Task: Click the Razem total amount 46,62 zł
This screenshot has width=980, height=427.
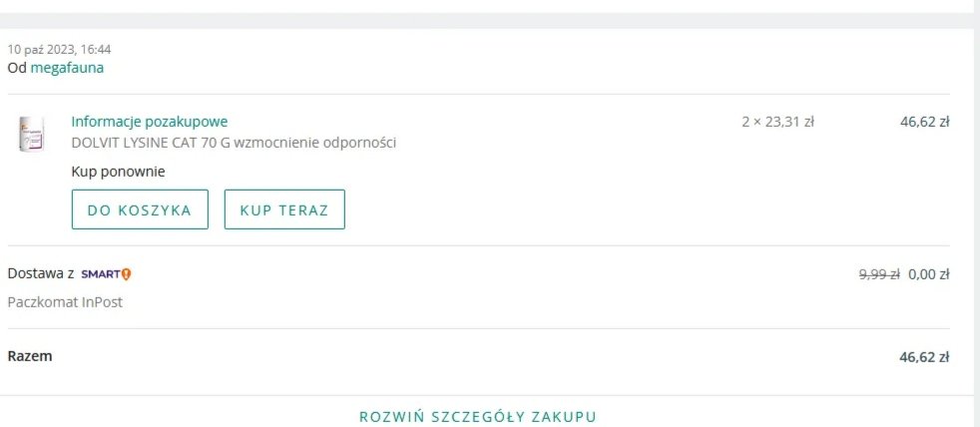Action: pos(924,357)
